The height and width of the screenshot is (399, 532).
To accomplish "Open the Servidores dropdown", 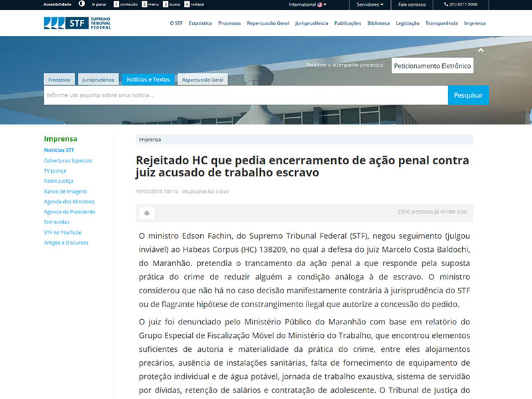I will (x=370, y=5).
